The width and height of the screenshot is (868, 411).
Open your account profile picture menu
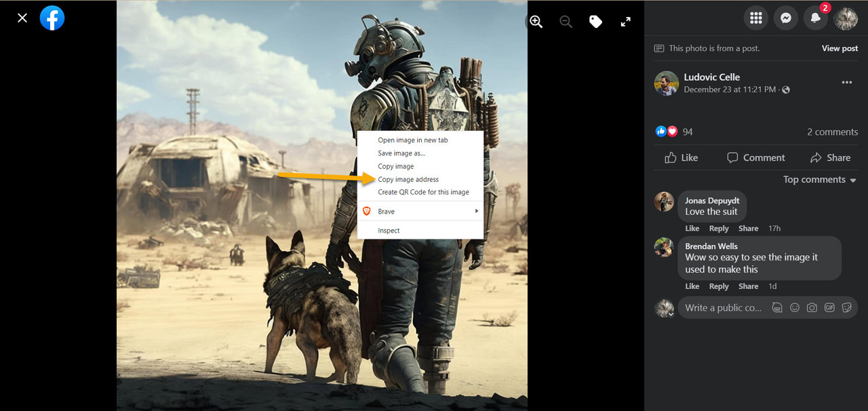(846, 18)
